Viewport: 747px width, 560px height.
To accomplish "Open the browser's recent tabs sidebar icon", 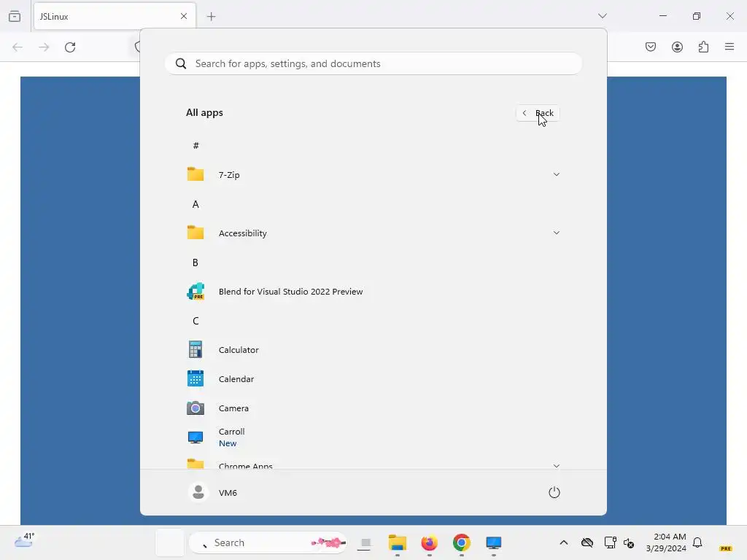I will pos(15,16).
